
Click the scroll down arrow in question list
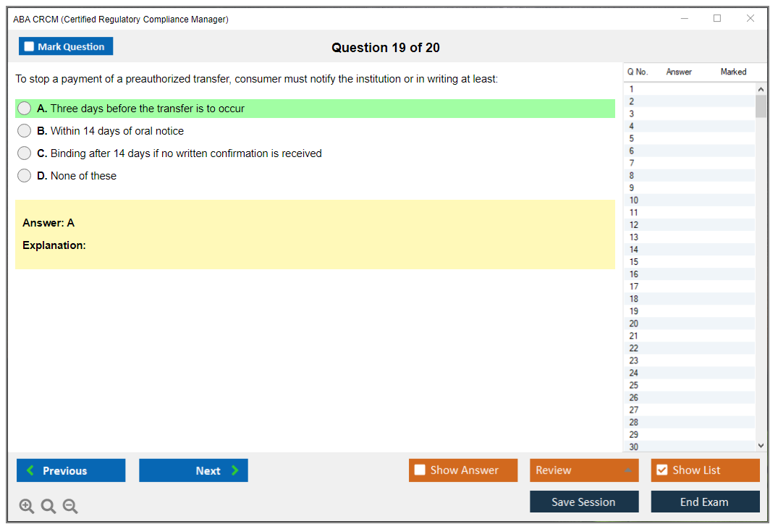click(760, 446)
